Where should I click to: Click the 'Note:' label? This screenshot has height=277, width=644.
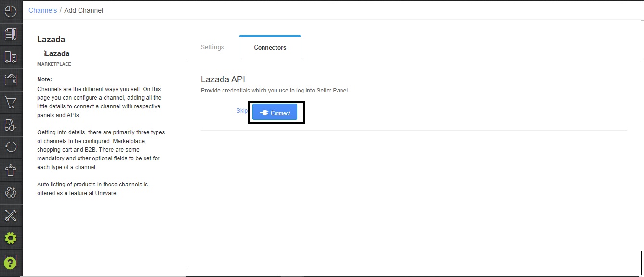click(44, 79)
